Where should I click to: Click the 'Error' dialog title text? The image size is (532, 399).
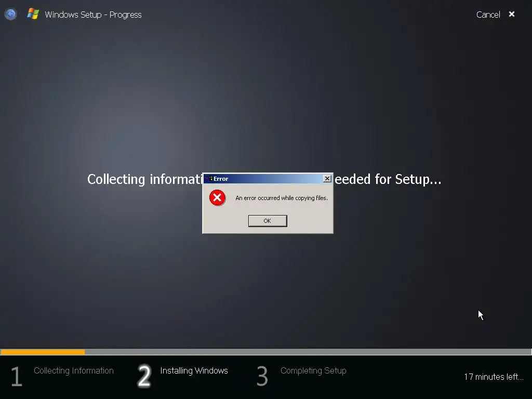tap(220, 179)
